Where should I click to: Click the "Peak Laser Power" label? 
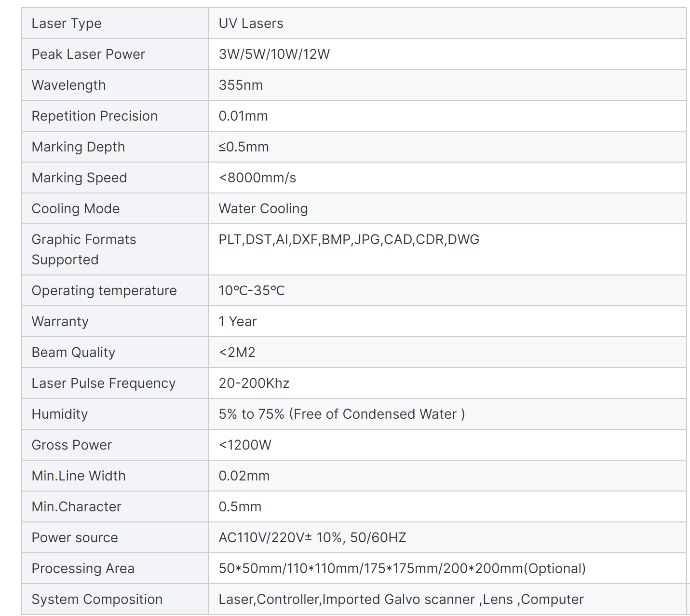coord(88,55)
